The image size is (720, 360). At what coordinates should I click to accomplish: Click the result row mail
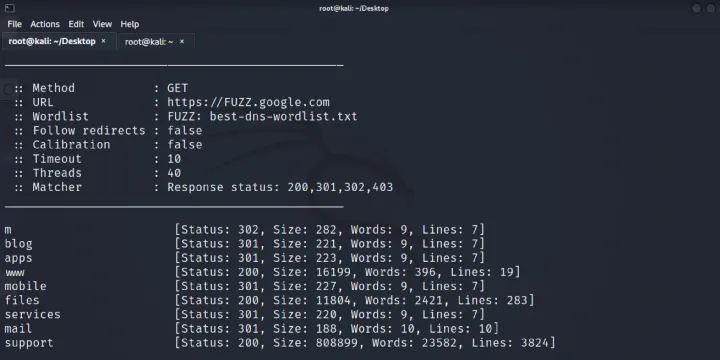click(x=252, y=329)
